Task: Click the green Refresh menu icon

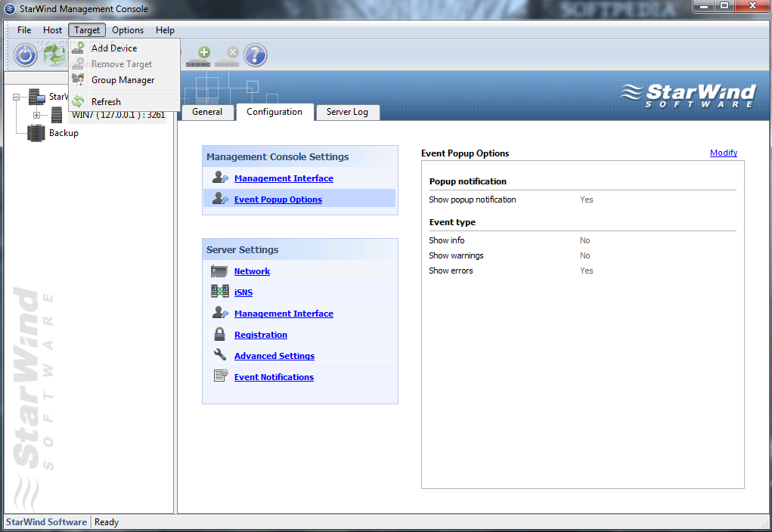Action: click(x=78, y=101)
